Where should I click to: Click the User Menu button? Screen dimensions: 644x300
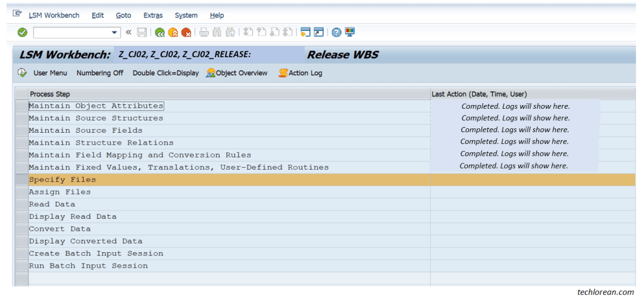tap(50, 73)
